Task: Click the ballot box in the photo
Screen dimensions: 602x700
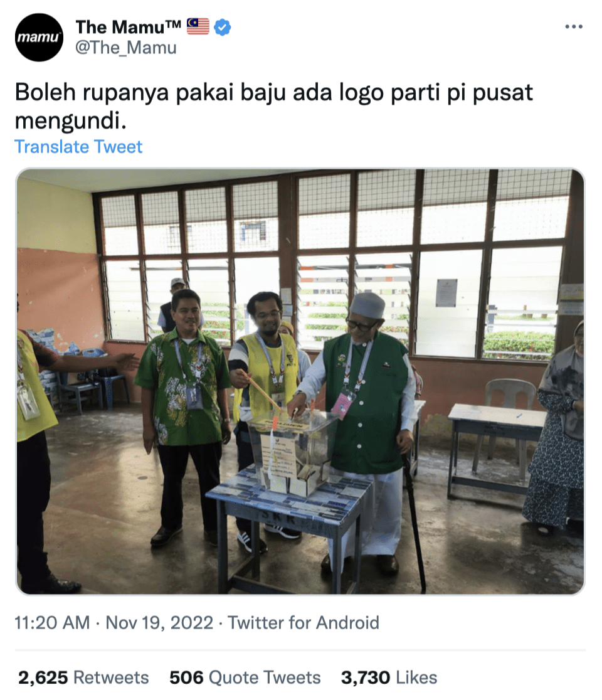Action: click(292, 453)
